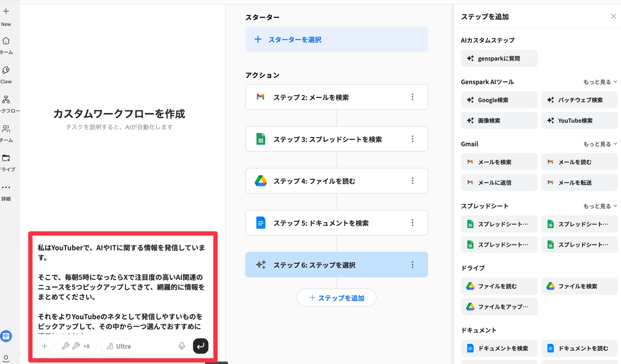Close the ステップを追加 panel
Viewport: 621px width, 364px height.
[x=613, y=16]
